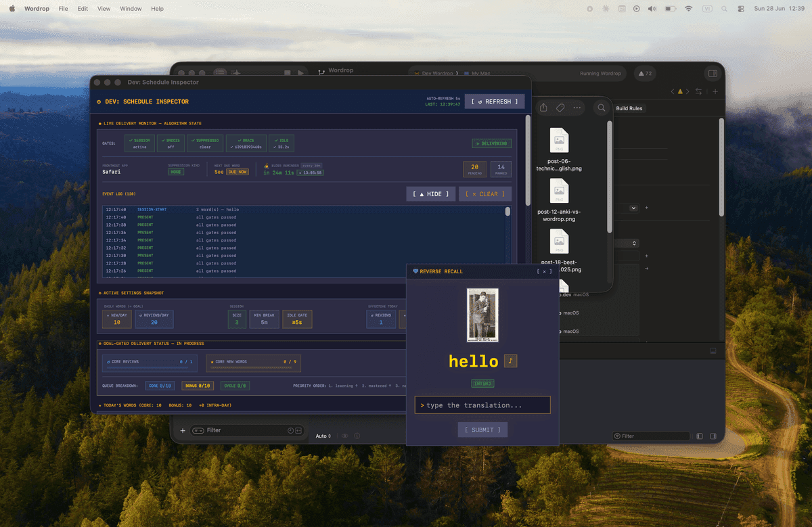Add an editor with the plus icon

(x=715, y=91)
